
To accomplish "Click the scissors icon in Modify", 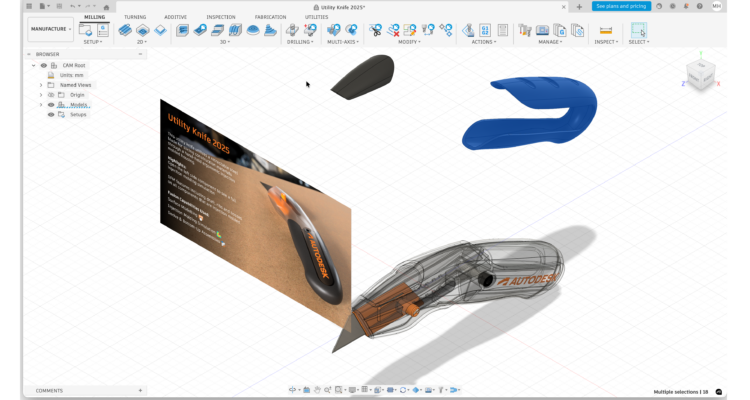I will 376,30.
